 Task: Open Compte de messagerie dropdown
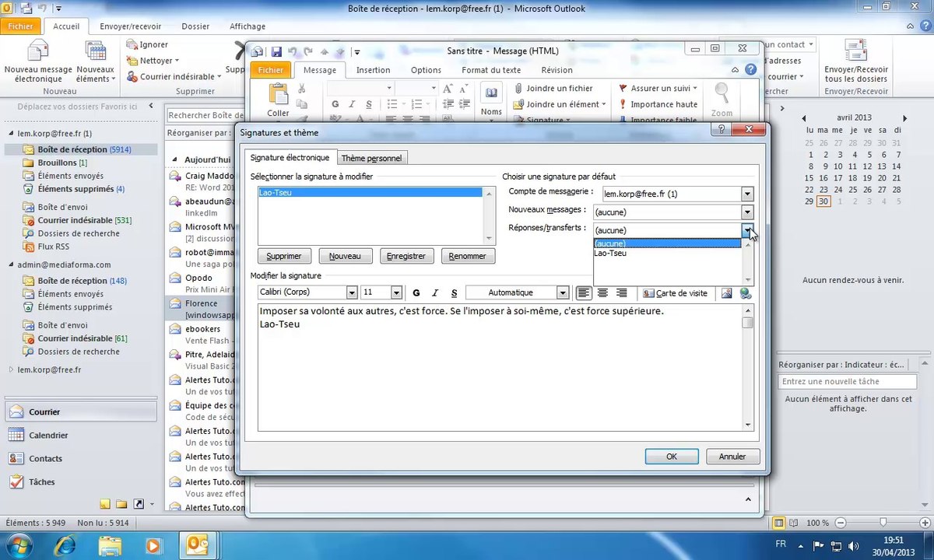tap(747, 194)
